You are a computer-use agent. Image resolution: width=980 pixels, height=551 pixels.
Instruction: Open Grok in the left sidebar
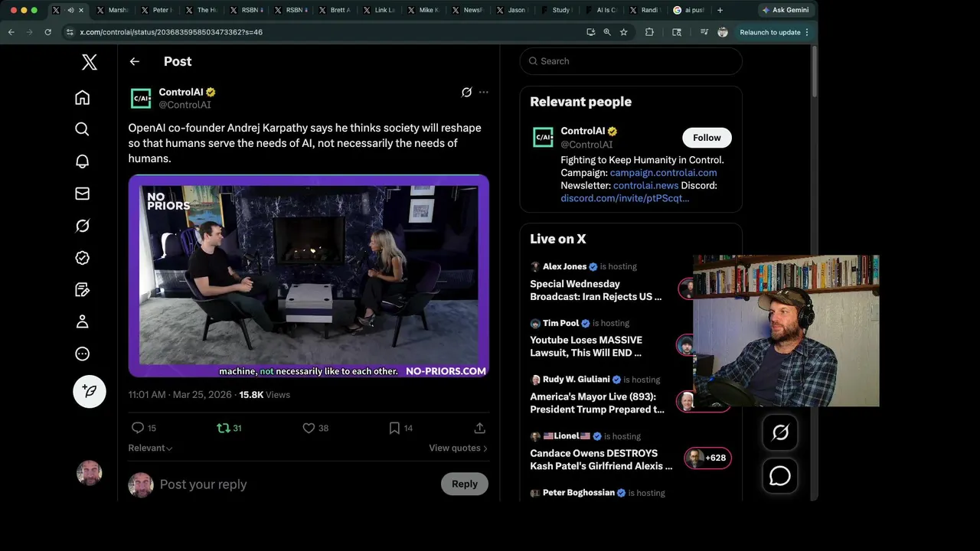tap(82, 226)
